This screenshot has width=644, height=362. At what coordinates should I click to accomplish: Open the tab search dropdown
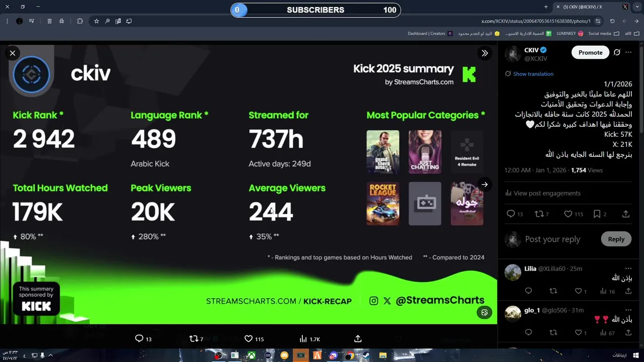(636, 7)
